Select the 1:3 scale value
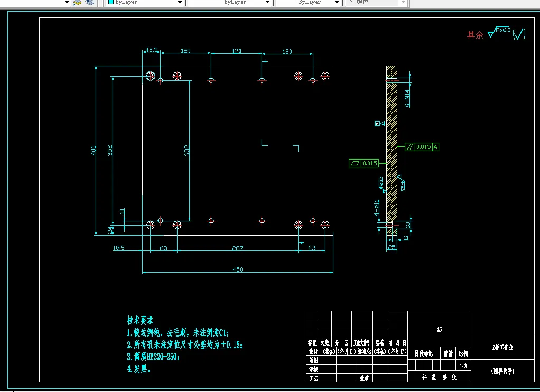The width and height of the screenshot is (540, 392). pyautogui.click(x=463, y=366)
